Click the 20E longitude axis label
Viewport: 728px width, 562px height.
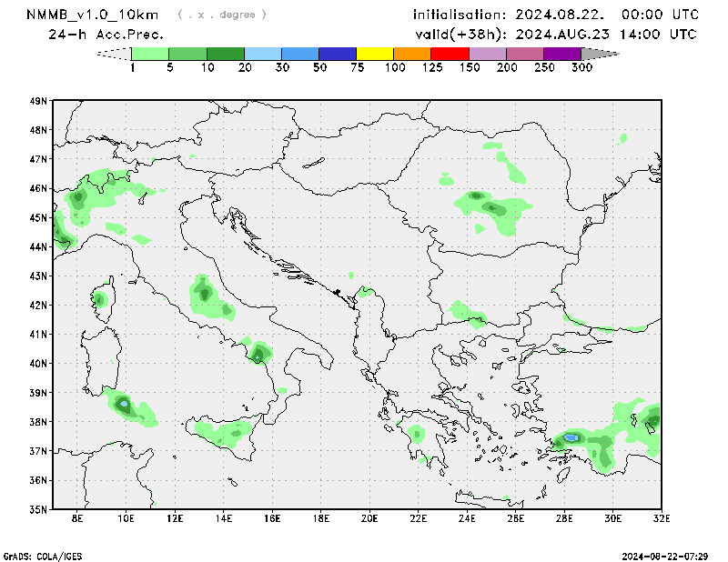click(x=369, y=518)
